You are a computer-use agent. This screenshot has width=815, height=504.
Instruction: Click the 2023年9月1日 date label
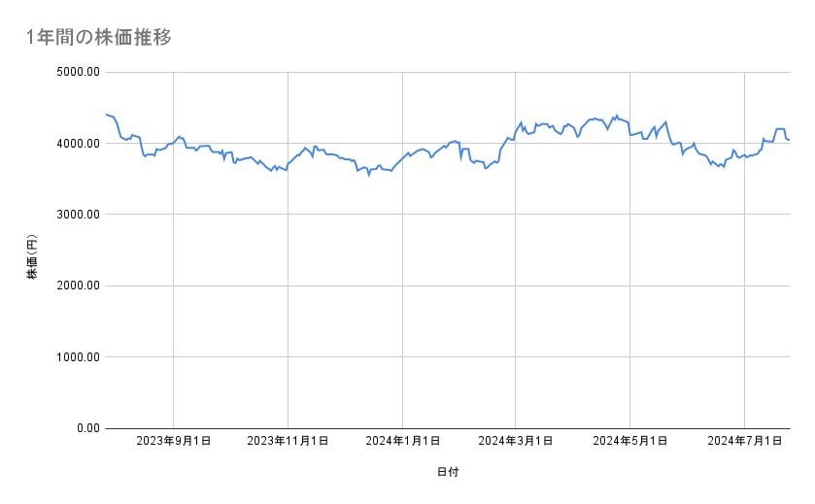(174, 442)
